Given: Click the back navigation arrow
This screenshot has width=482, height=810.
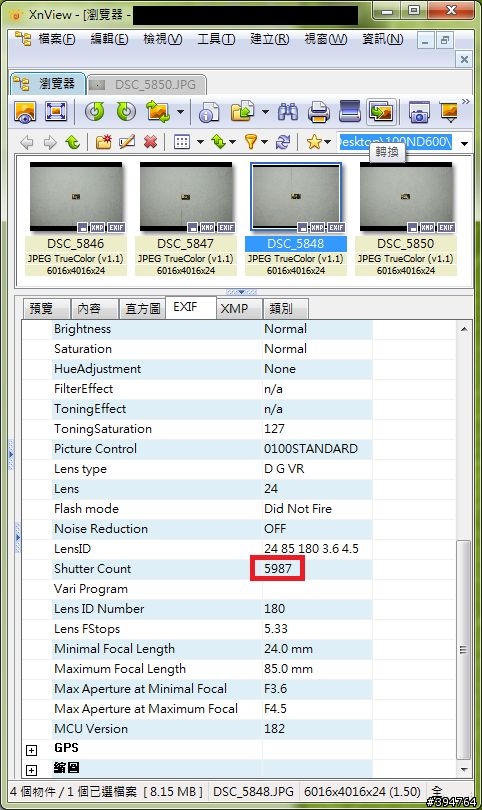Looking at the screenshot, I should pyautogui.click(x=27, y=142).
